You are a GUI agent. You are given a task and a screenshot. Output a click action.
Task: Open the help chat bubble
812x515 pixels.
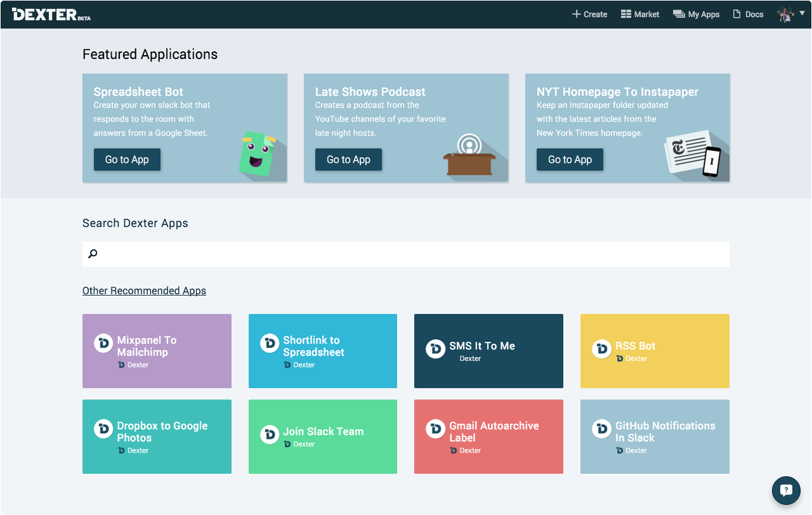[786, 490]
